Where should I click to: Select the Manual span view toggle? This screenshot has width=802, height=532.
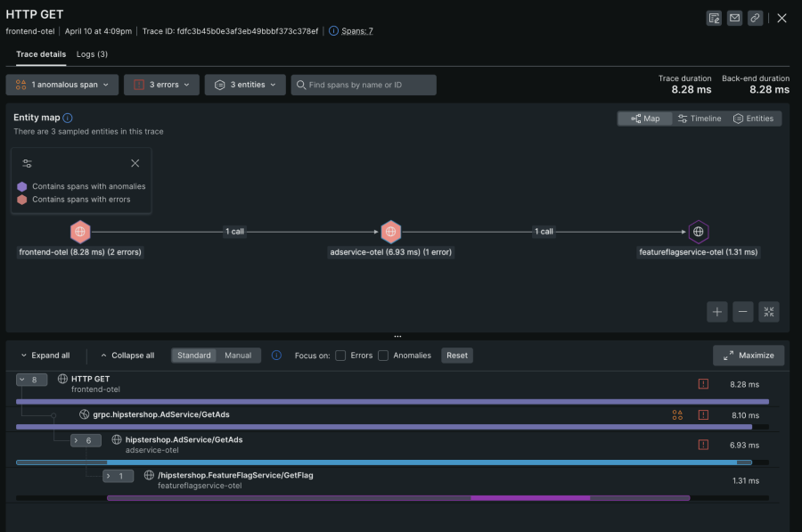click(238, 356)
